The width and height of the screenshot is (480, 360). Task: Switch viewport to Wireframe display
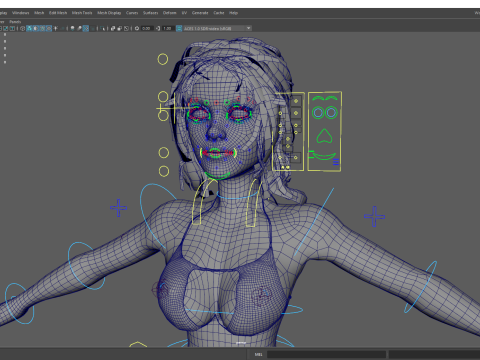click(x=23, y=28)
